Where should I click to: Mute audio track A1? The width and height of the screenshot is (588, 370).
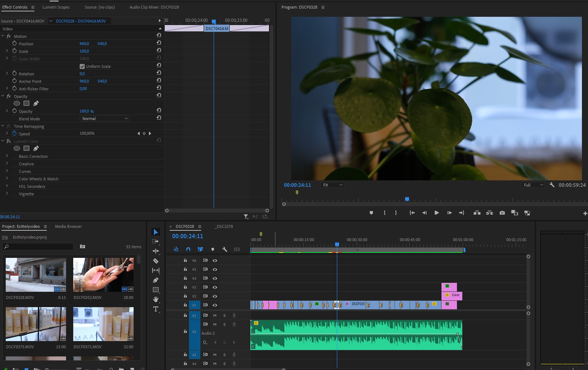coord(215,315)
